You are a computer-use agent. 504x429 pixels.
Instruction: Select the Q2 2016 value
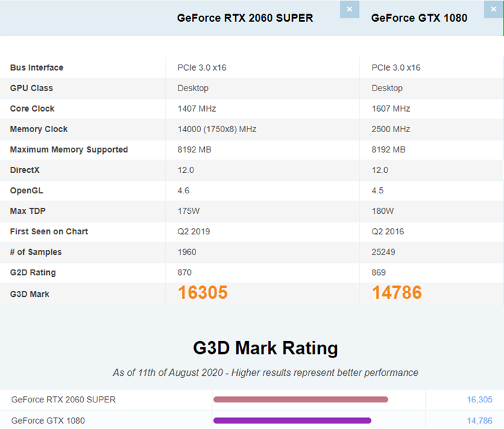(388, 232)
